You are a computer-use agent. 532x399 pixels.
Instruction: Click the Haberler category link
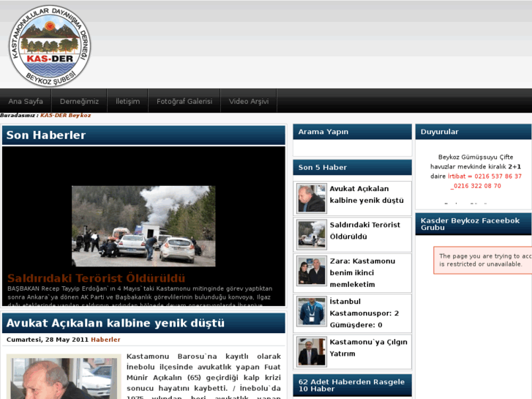(x=105, y=340)
